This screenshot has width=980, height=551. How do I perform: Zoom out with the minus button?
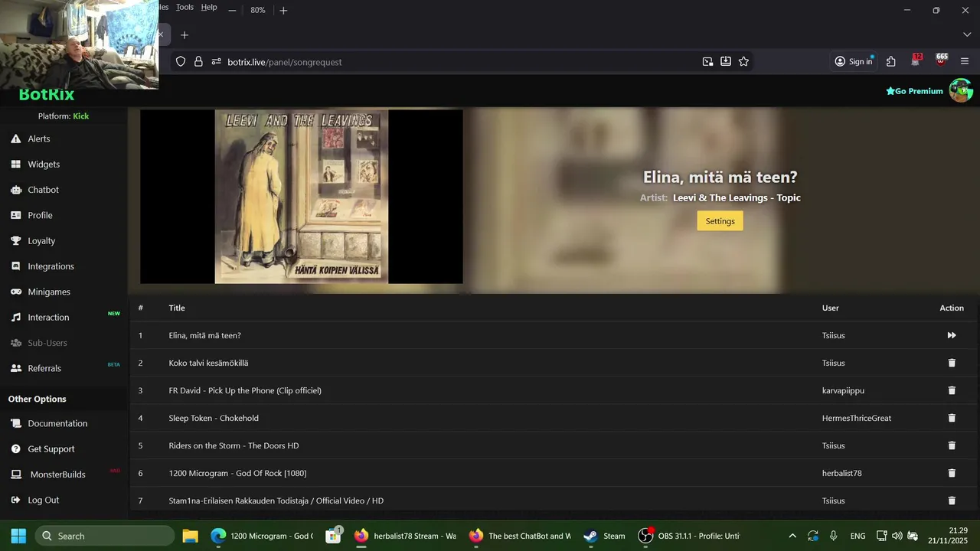(232, 10)
